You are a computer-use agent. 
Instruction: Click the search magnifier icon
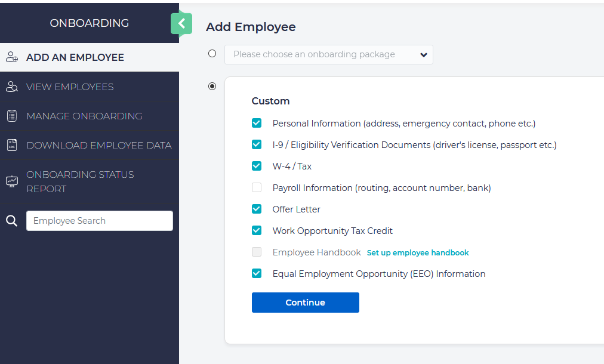coord(11,221)
